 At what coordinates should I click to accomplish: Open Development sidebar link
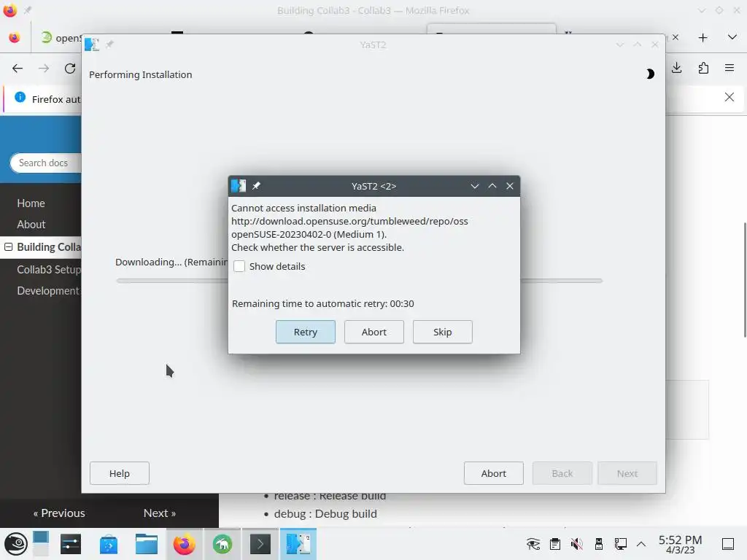coord(48,291)
